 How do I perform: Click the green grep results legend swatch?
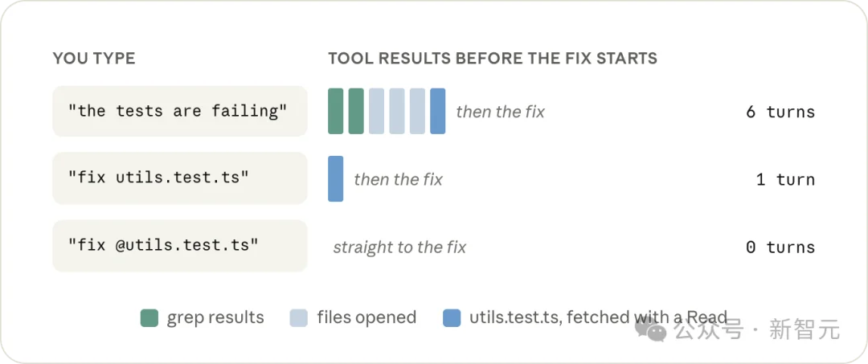point(149,317)
